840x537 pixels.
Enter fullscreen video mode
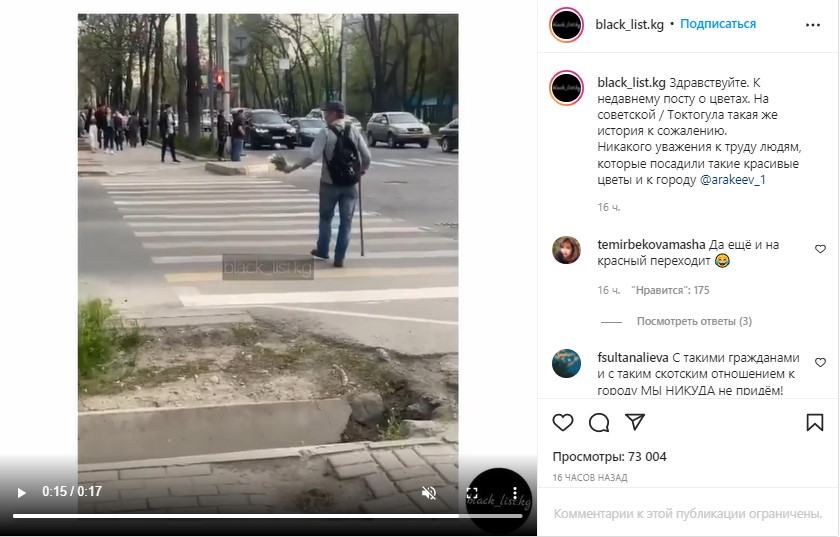(x=472, y=493)
